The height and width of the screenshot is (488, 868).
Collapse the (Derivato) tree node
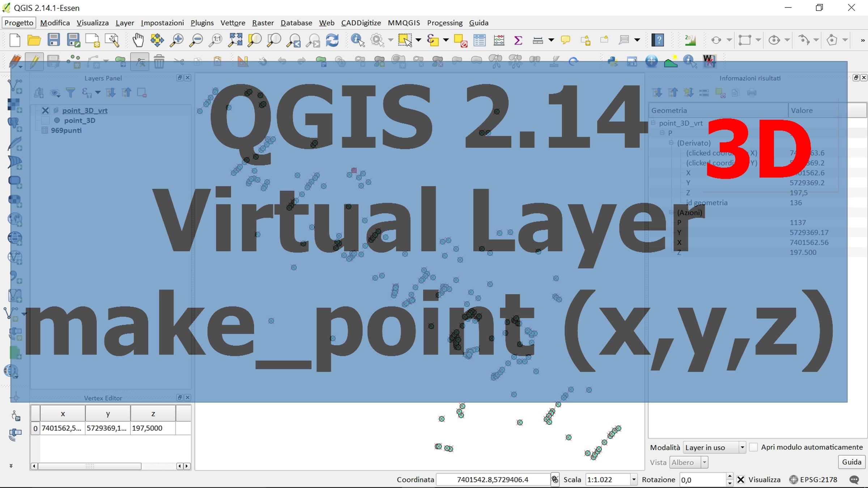pyautogui.click(x=671, y=143)
